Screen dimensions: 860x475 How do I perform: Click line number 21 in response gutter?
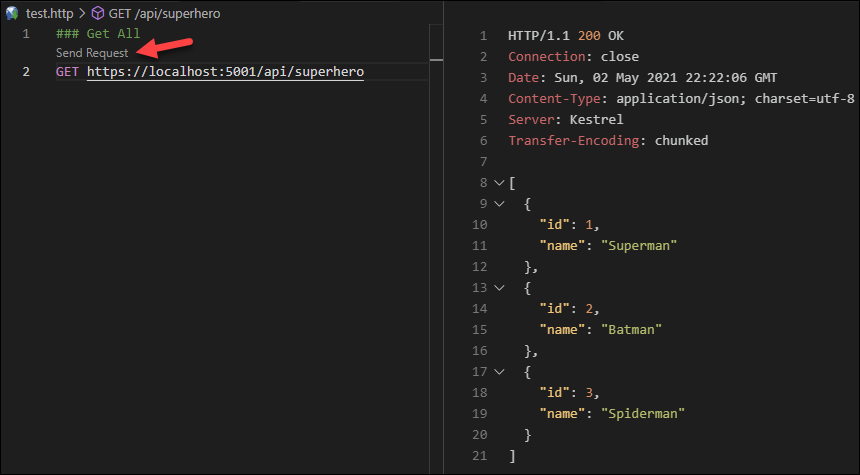point(479,456)
